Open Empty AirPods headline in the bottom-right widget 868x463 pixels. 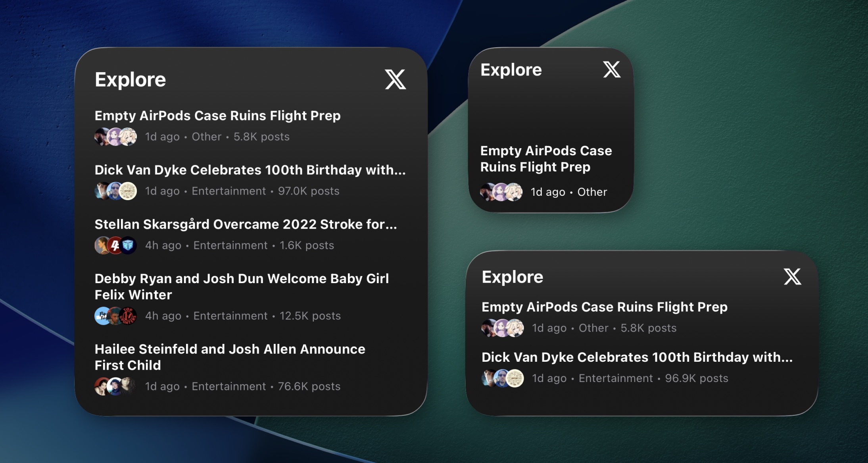tap(604, 307)
